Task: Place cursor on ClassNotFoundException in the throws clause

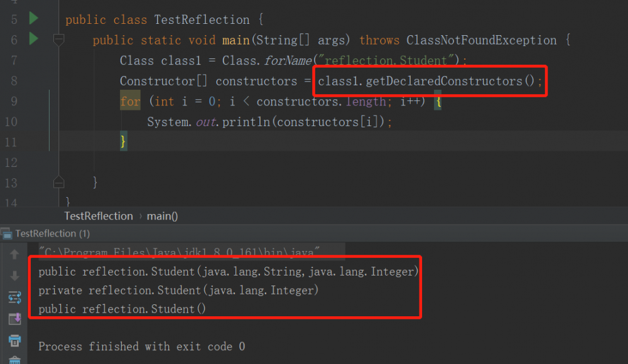Action: [x=481, y=40]
